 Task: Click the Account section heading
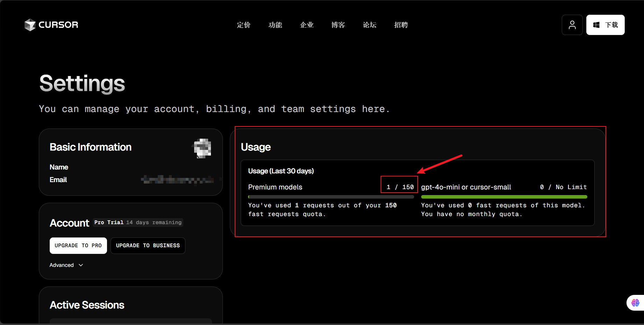[x=69, y=223]
